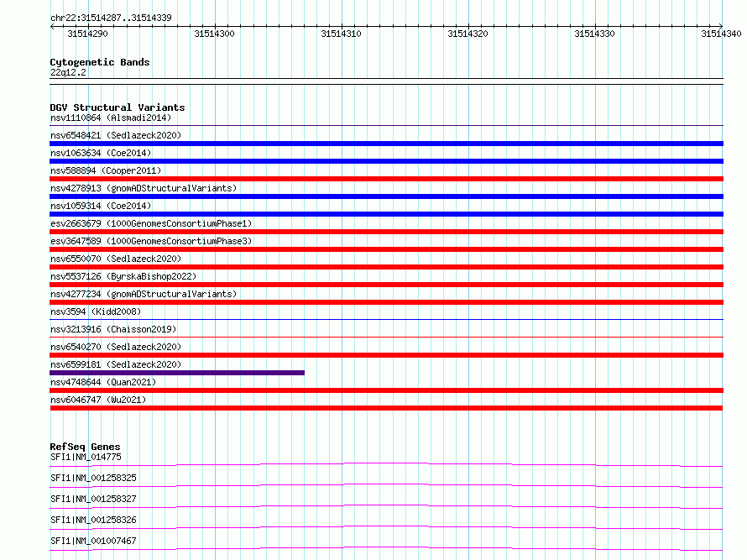This screenshot has width=747, height=560.
Task: Click the blue bar under nsv6548421
Action: click(x=386, y=144)
